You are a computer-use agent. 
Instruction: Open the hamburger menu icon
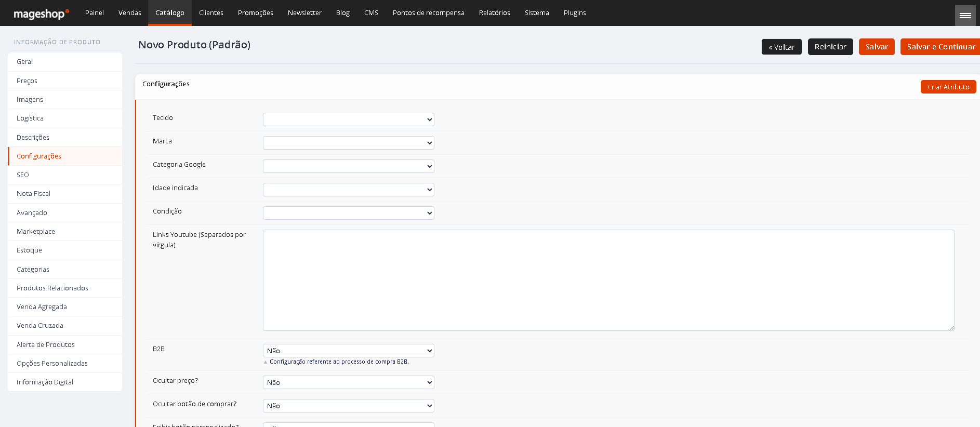[x=965, y=15]
